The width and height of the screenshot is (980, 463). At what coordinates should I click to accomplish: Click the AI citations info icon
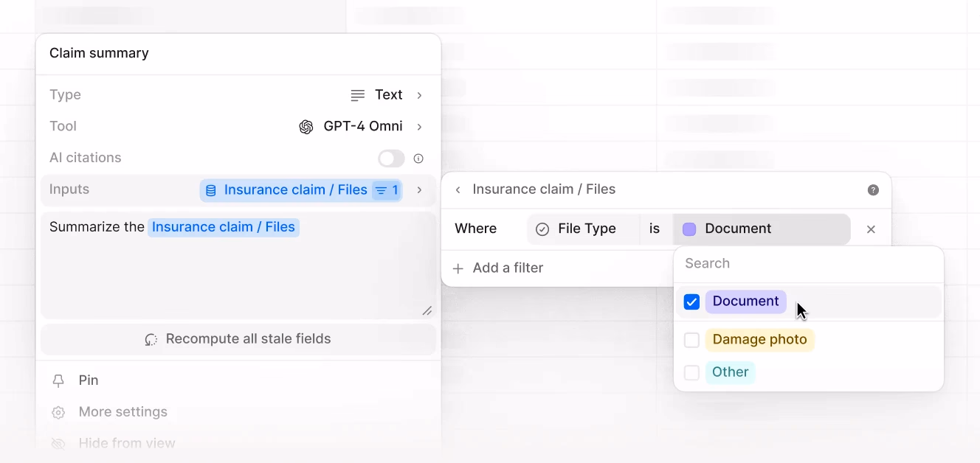tap(418, 159)
